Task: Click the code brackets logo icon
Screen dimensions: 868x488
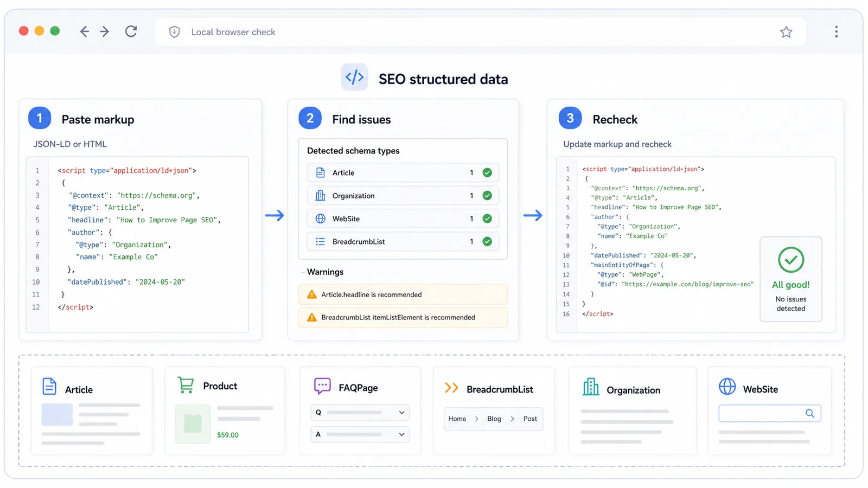Action: pyautogui.click(x=354, y=77)
